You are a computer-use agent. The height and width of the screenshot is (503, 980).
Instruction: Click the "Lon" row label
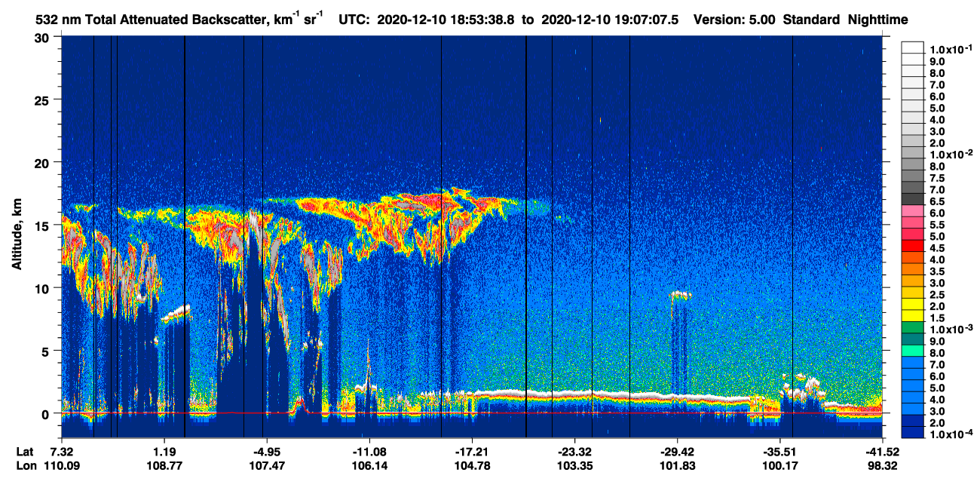[x=26, y=466]
